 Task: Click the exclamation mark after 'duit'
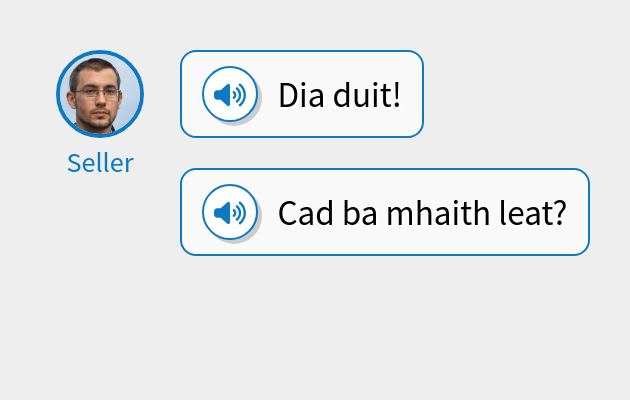coord(397,95)
